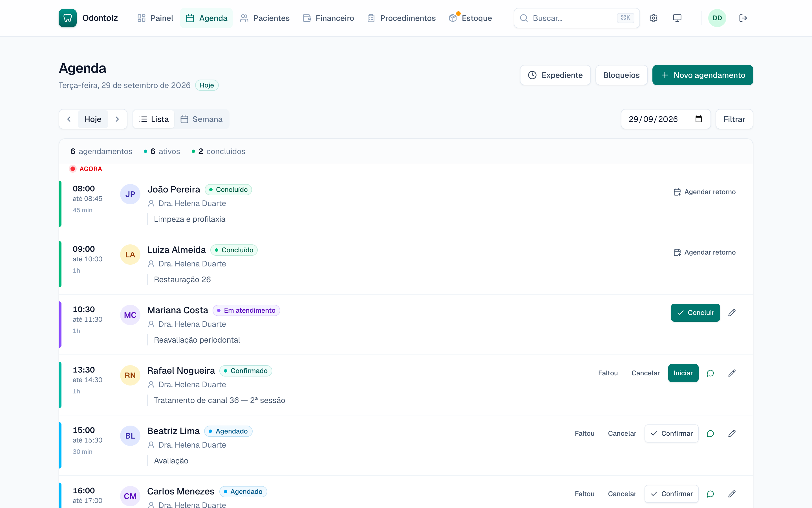Click the Odontolz tooth logo
The width and height of the screenshot is (812, 508).
pos(67,18)
